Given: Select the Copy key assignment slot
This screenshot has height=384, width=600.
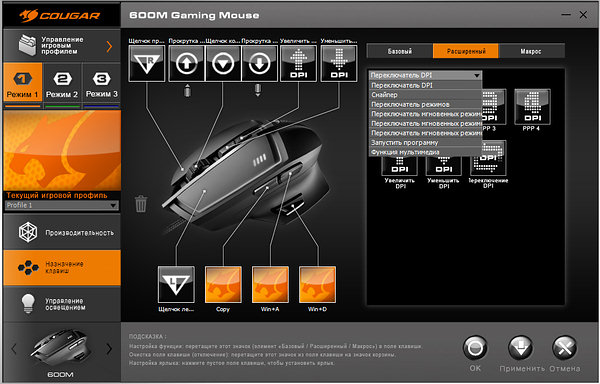Looking at the screenshot, I should [223, 285].
